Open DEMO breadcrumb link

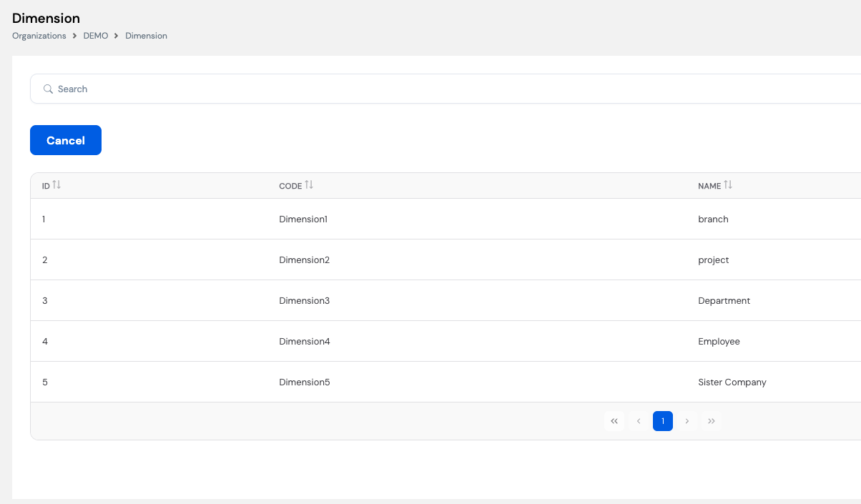click(x=96, y=36)
